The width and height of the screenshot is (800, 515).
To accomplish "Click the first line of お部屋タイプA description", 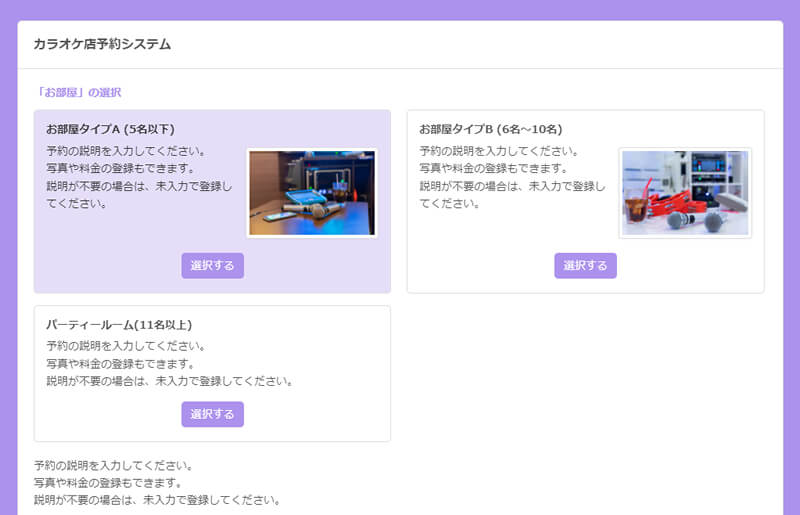I will tap(125, 151).
